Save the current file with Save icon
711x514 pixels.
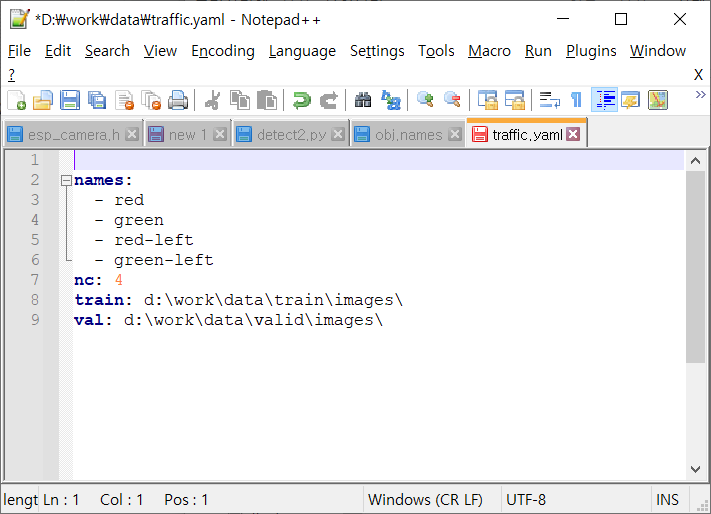[70, 100]
